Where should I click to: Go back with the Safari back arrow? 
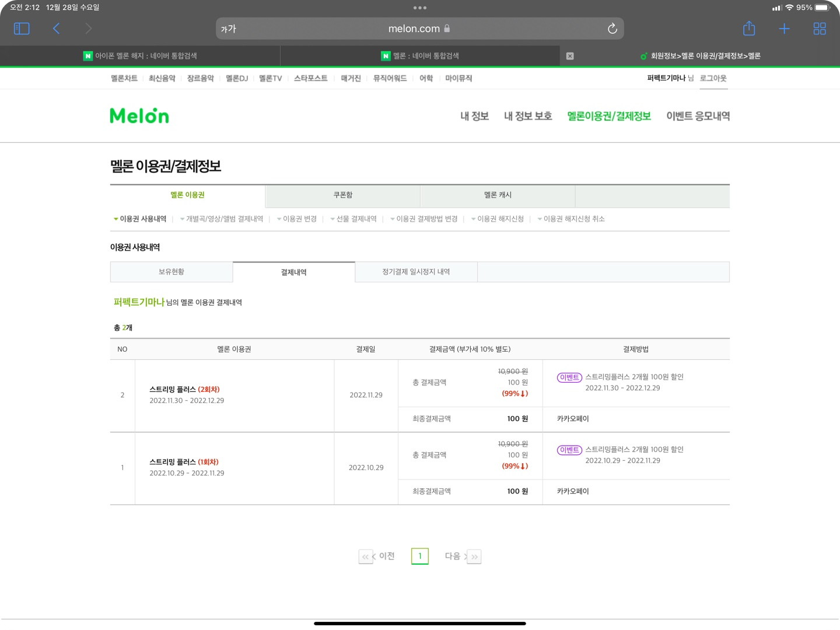56,29
